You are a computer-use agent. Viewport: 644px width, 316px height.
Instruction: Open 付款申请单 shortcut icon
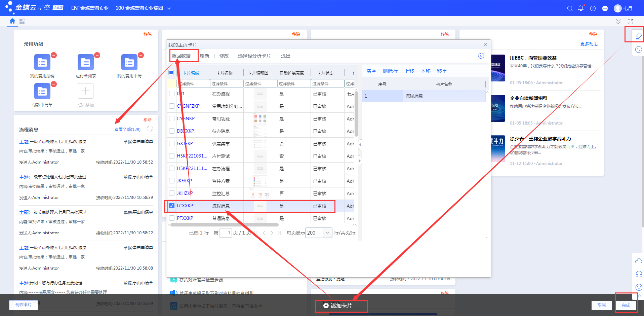pyautogui.click(x=42, y=91)
